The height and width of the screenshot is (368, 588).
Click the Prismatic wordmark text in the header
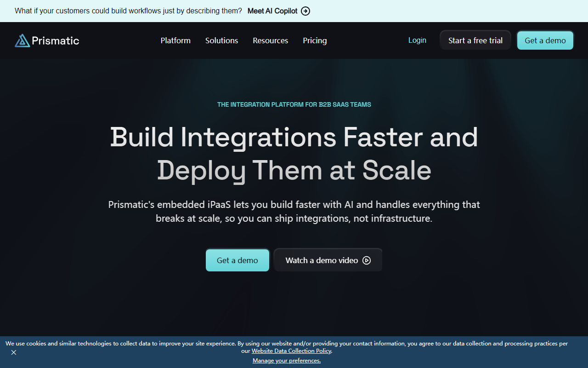56,40
